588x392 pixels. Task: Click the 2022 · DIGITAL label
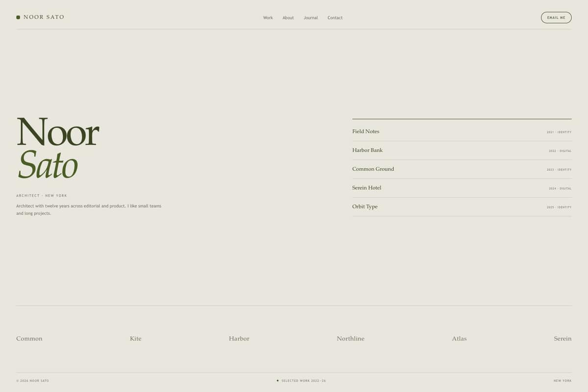coord(560,151)
